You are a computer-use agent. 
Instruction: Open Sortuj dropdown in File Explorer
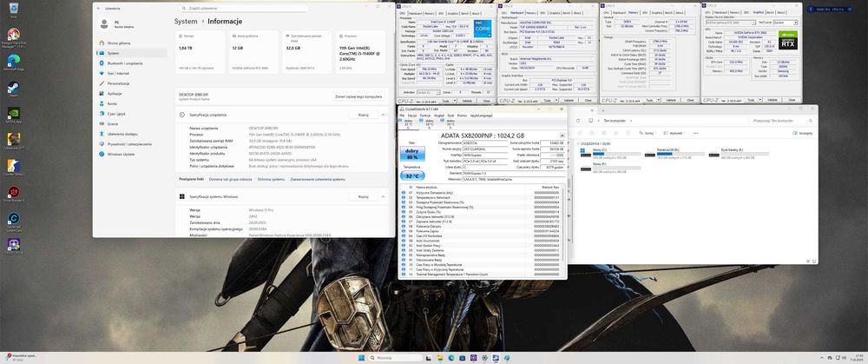648,133
